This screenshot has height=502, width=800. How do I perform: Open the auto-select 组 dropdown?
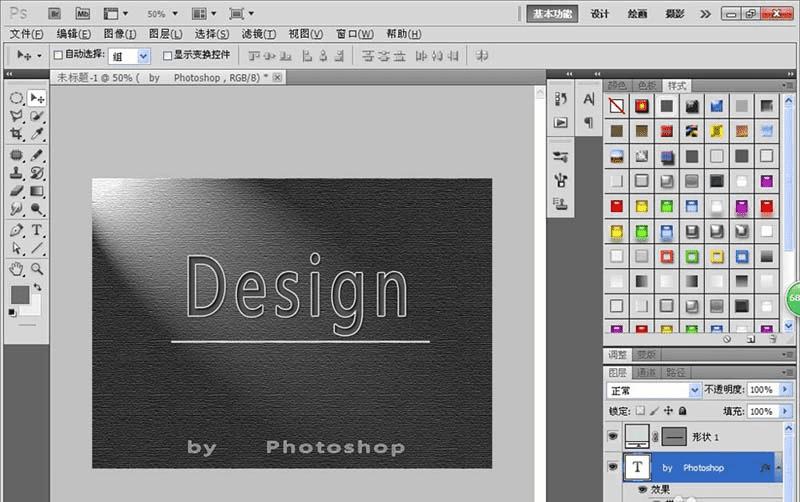(143, 56)
